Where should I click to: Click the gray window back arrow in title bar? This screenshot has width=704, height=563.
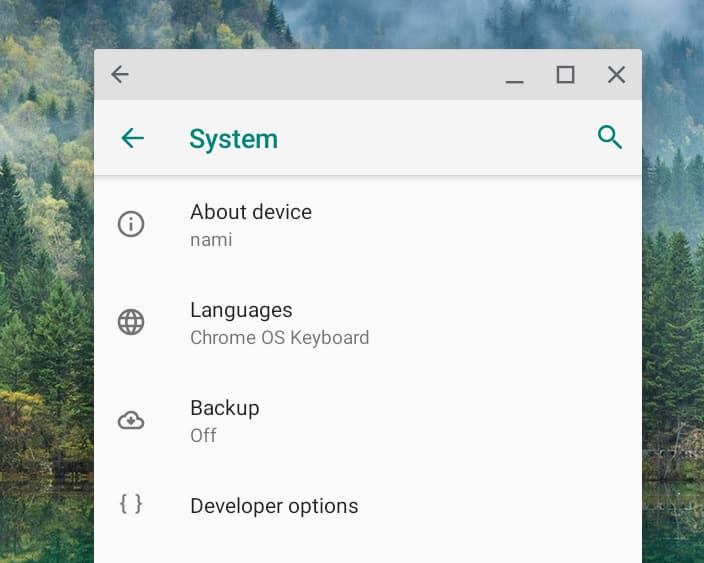pos(120,74)
